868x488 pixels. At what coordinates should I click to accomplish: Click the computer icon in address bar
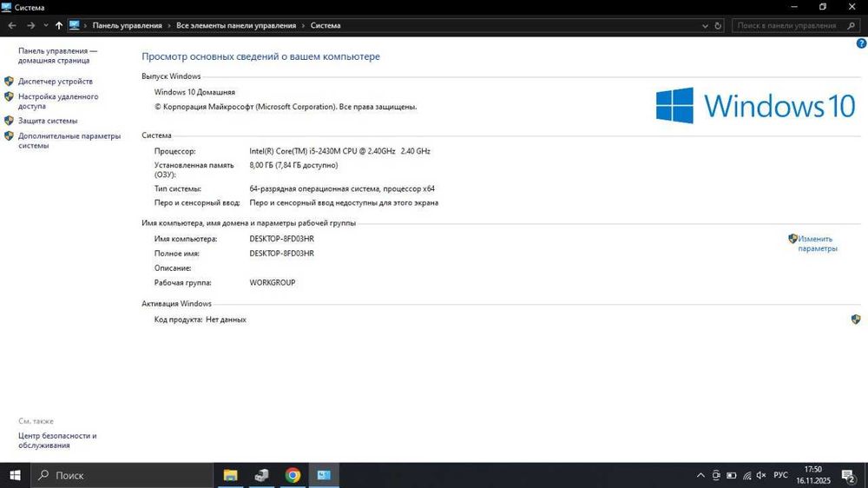[74, 25]
